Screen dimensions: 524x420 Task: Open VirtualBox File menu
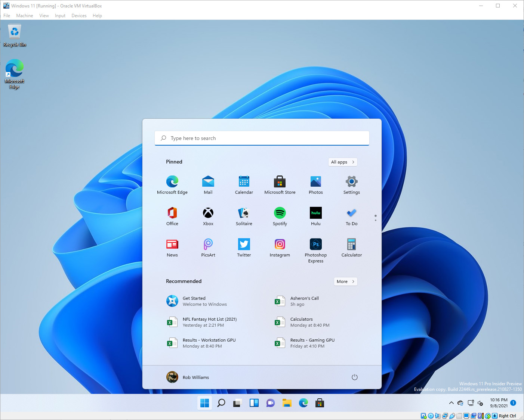pos(7,16)
